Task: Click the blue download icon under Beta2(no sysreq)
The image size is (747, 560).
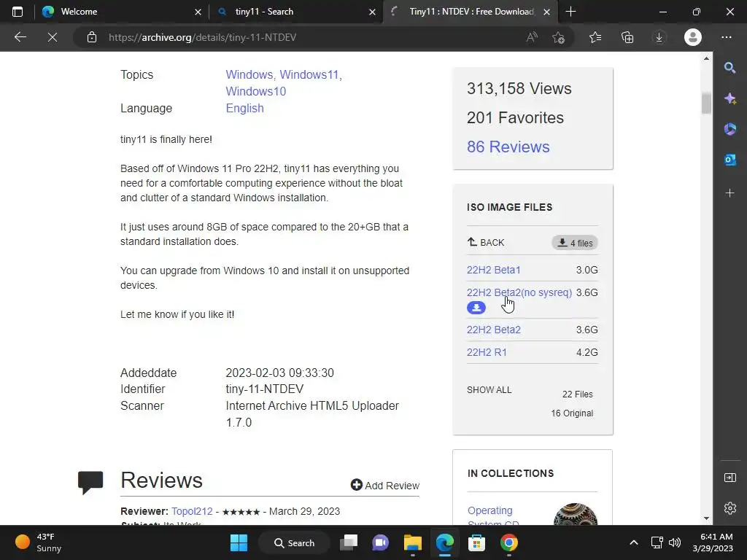Action: tap(476, 308)
